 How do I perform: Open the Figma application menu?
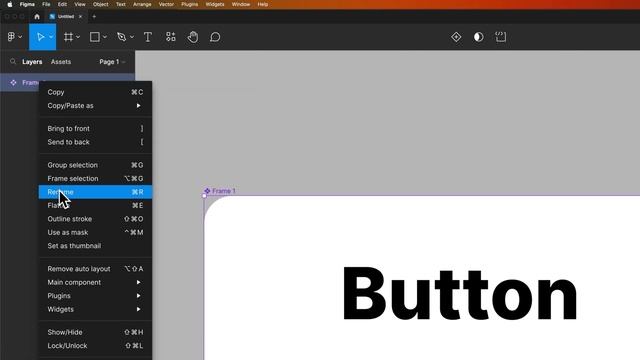tap(27, 4)
